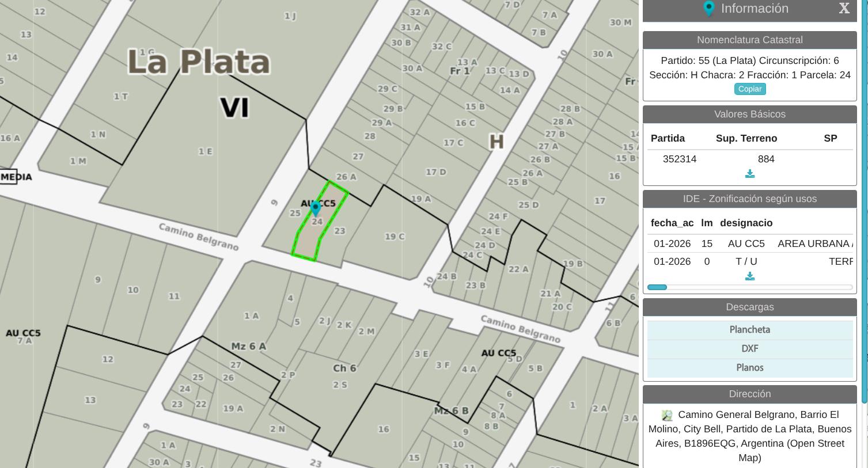Screen dimensions: 868x468
Task: Click the Información header pin icon
Action: 709,8
